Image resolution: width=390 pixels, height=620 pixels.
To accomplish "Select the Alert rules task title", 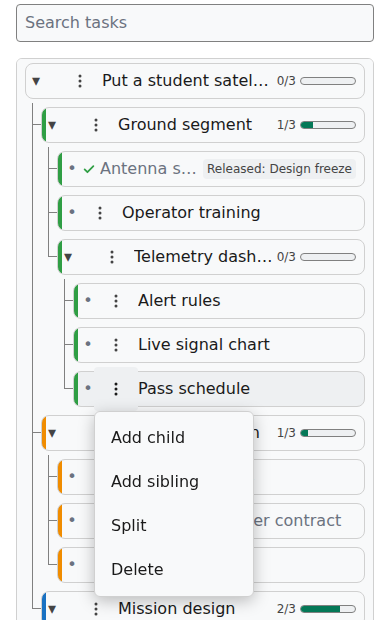I will pos(179,301).
